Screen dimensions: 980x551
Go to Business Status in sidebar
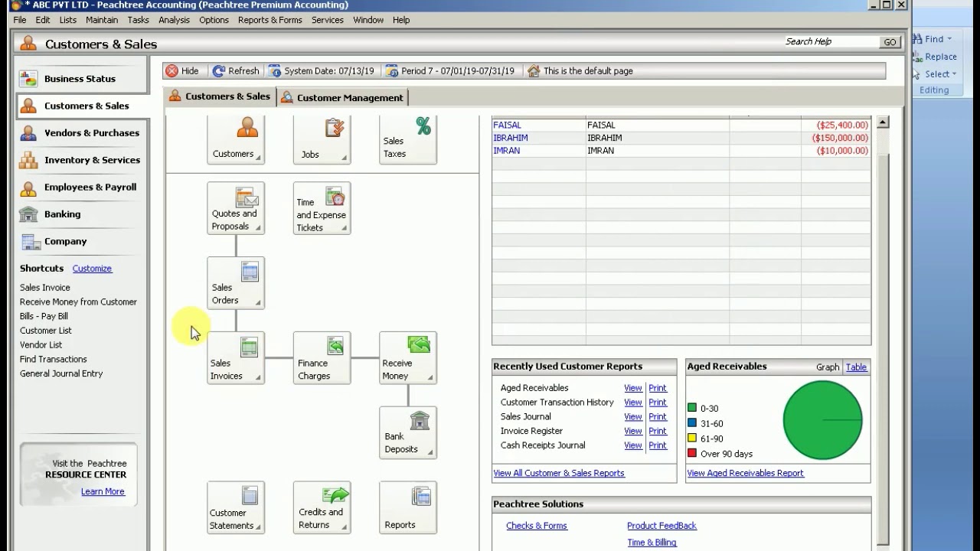pyautogui.click(x=82, y=79)
